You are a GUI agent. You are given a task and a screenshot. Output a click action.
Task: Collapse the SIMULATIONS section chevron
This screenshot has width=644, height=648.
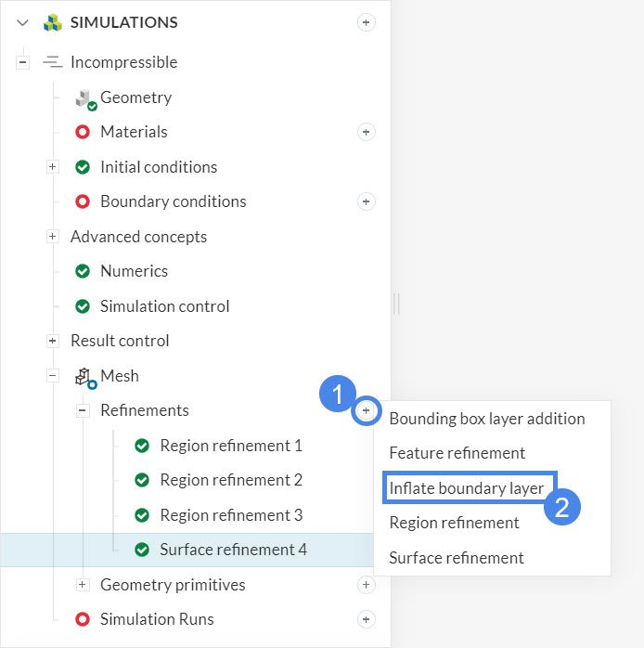tap(23, 23)
